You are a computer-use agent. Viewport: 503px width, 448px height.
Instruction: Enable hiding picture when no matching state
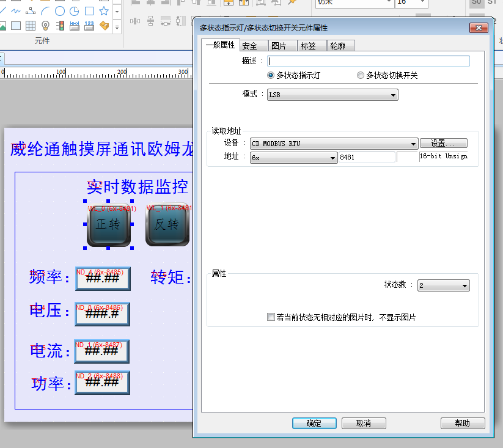click(271, 317)
